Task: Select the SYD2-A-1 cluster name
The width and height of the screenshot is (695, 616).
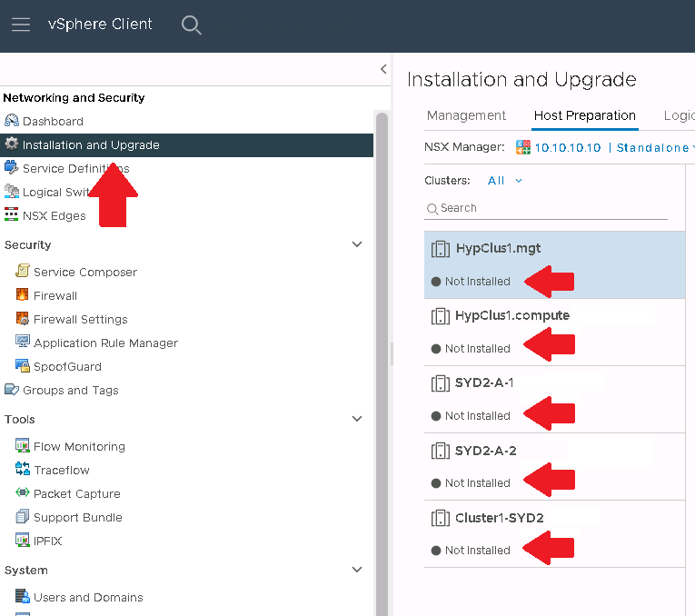Action: 484,383
